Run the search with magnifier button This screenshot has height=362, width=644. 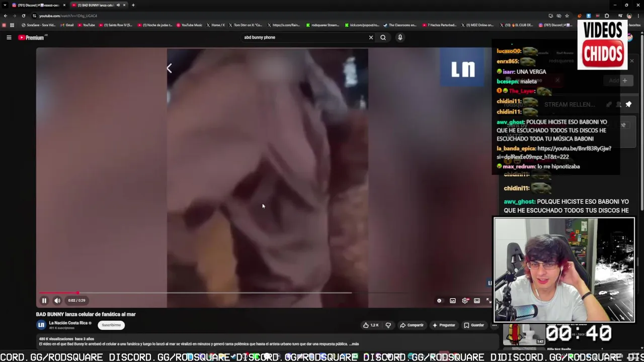(383, 37)
